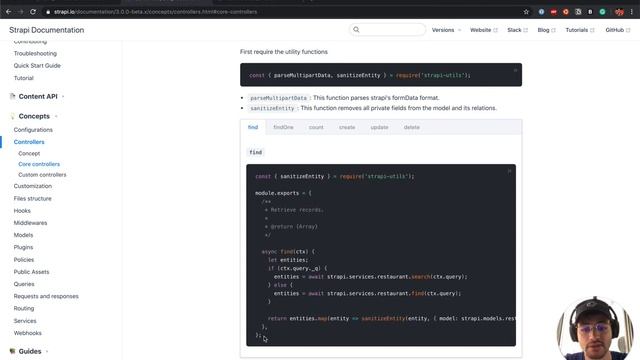Click the magnifier search icon
640x360 pixels.
[356, 29]
